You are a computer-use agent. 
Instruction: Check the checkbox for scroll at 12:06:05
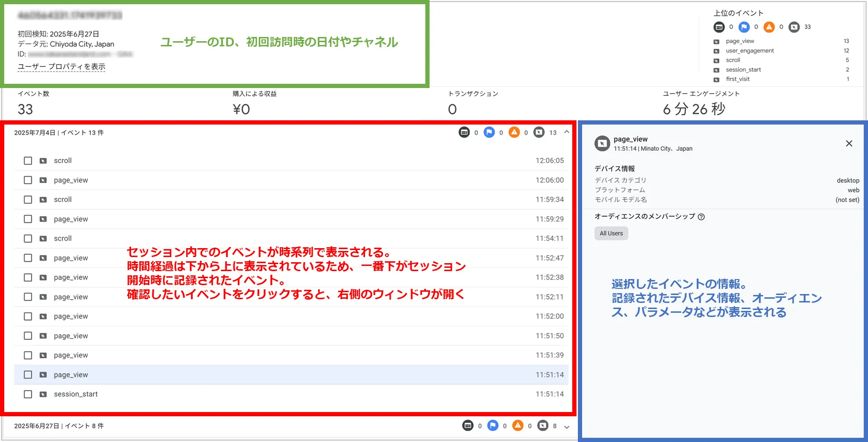(28, 160)
